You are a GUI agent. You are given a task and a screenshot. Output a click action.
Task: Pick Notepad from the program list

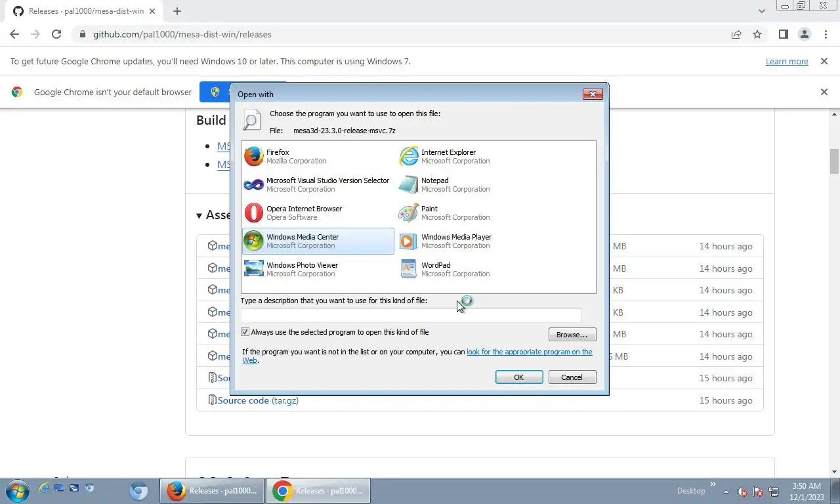[473, 184]
